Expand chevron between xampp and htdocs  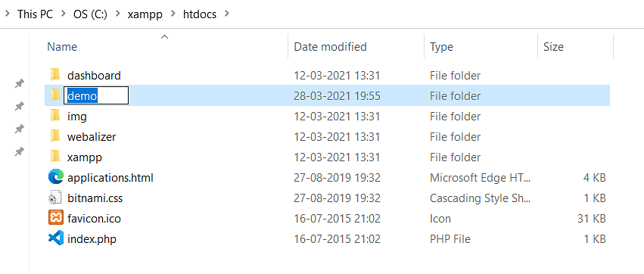point(173,14)
